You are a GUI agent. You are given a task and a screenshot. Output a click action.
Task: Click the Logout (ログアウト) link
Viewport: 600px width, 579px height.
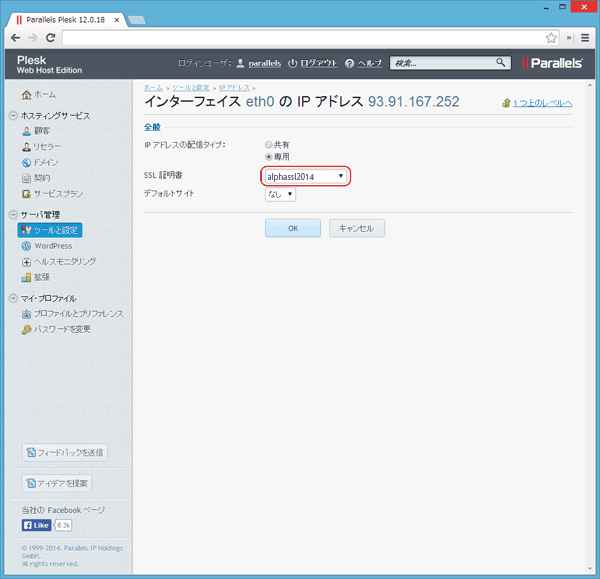point(319,63)
